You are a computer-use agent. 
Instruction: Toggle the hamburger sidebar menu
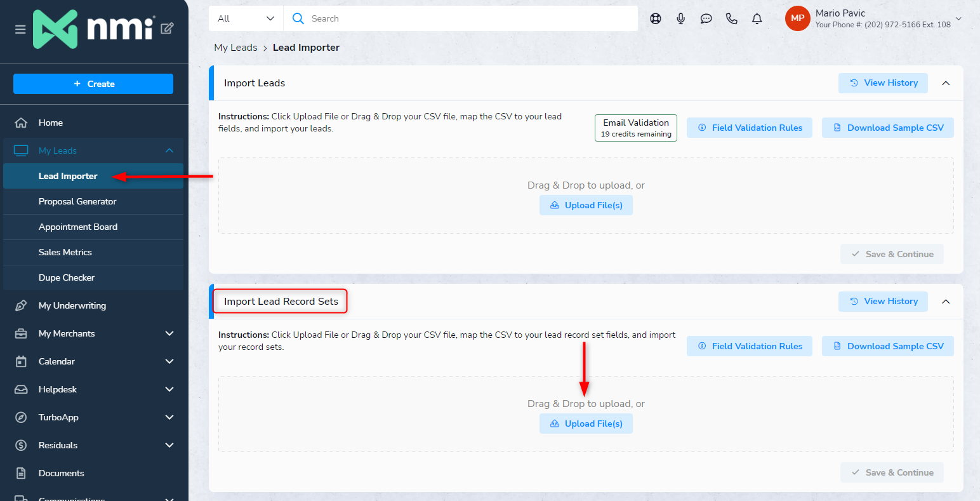click(20, 29)
